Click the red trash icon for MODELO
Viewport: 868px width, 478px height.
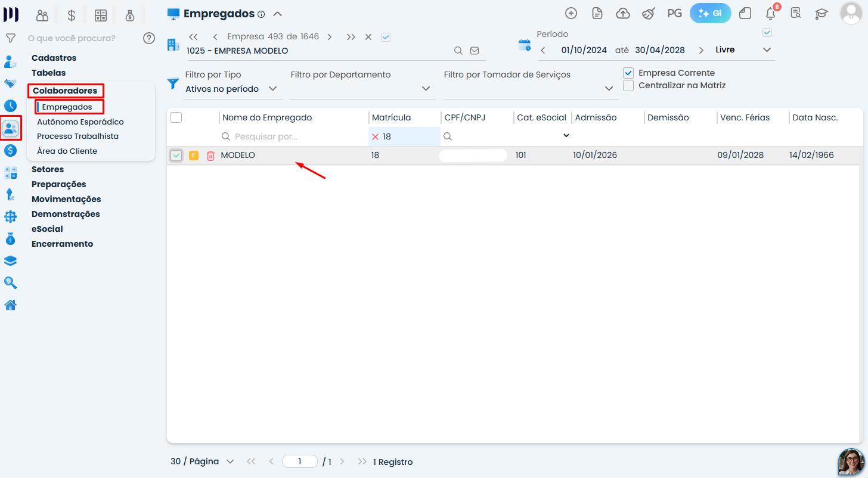pyautogui.click(x=210, y=156)
